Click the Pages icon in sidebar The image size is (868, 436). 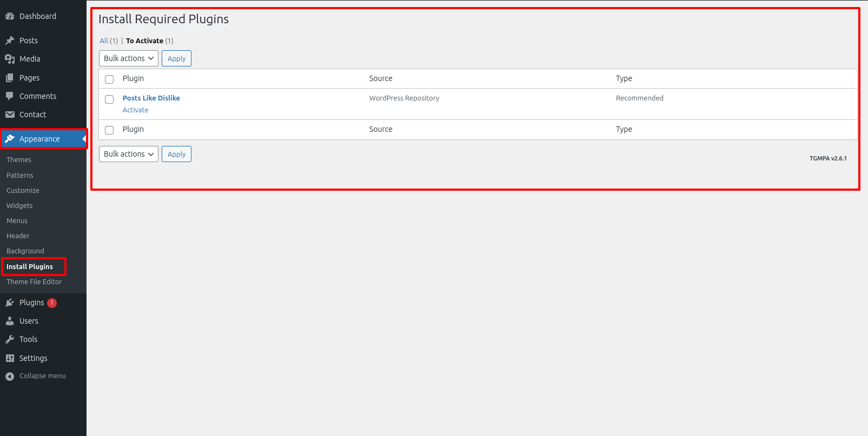click(x=10, y=78)
